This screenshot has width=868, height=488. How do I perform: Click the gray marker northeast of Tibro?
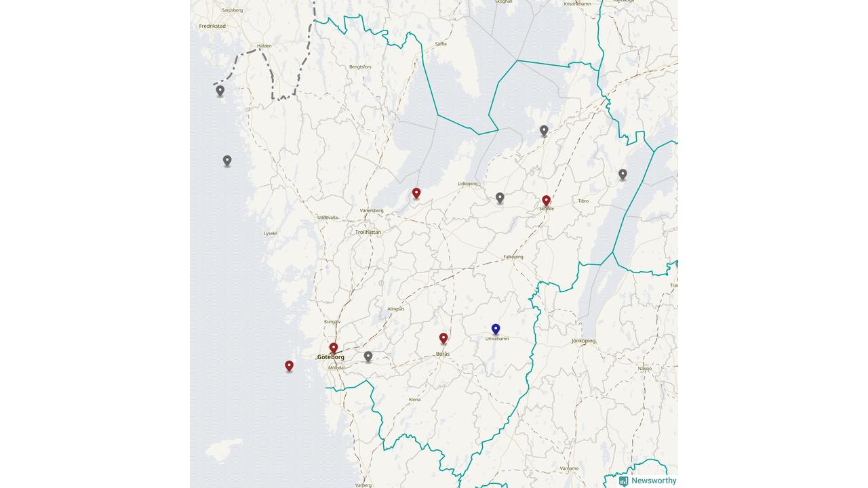click(x=623, y=175)
